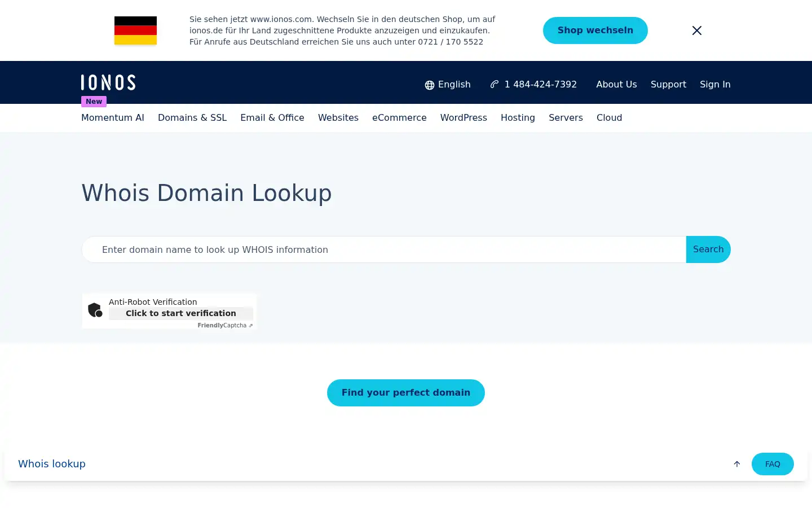The height and width of the screenshot is (508, 812).
Task: Open the Momentum AI menu
Action: pyautogui.click(x=113, y=117)
